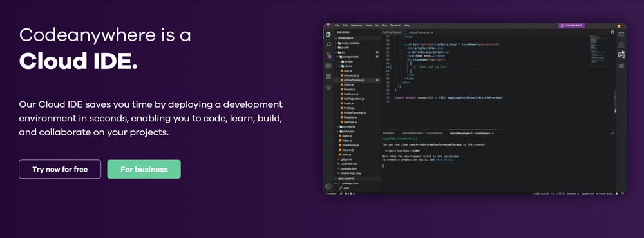Click the master branch in status bar

pyautogui.click(x=332, y=193)
